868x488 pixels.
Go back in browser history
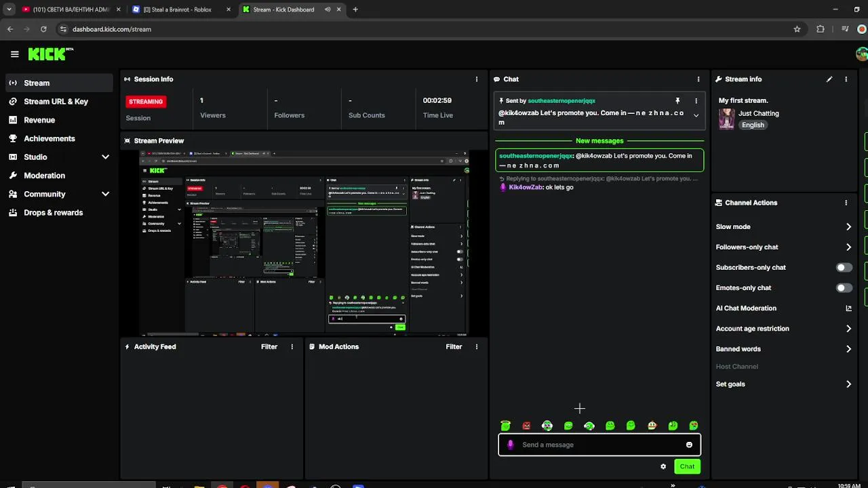(10, 29)
